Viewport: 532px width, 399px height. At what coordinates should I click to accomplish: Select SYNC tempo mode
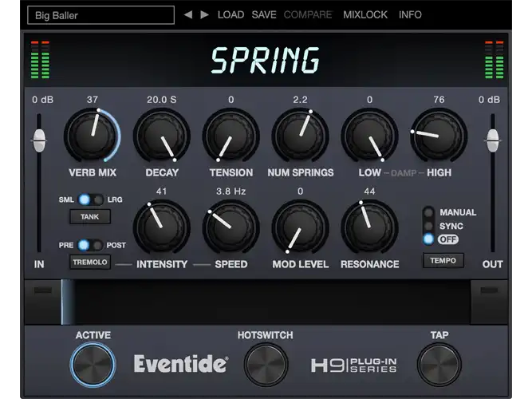click(428, 226)
